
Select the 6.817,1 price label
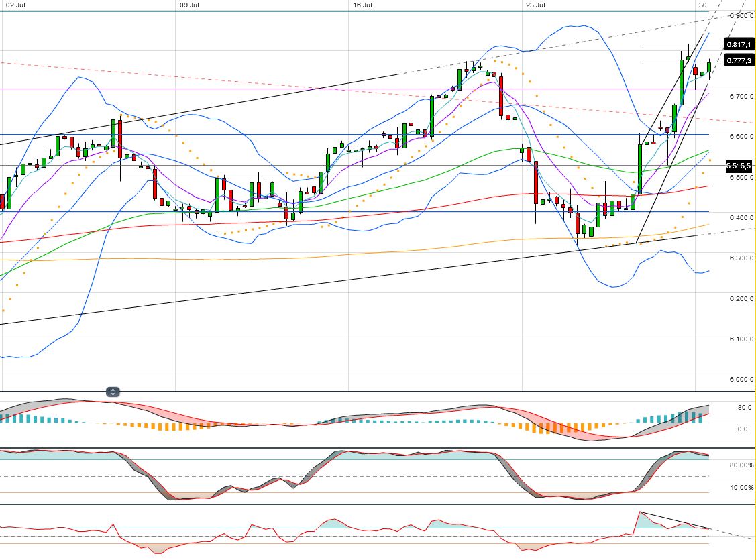pos(739,44)
